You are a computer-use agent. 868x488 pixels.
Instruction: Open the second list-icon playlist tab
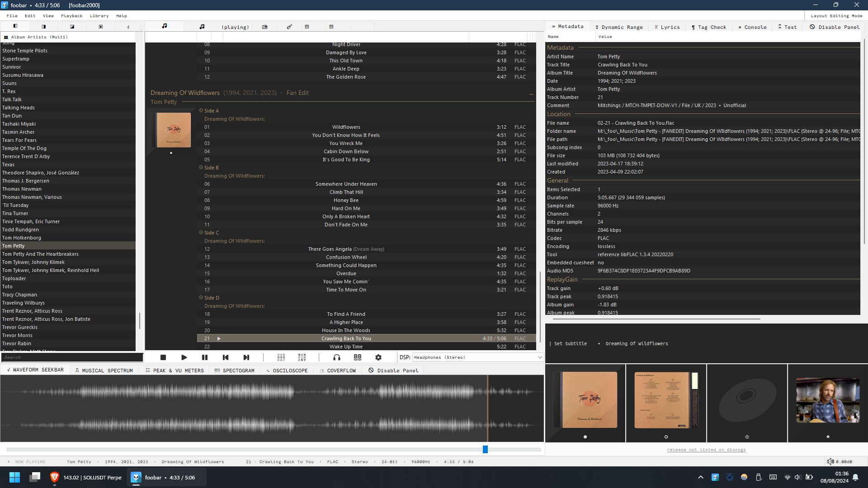click(x=331, y=27)
